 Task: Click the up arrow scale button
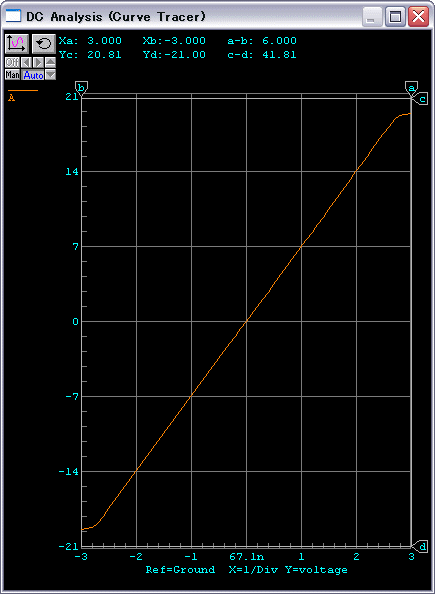pyautogui.click(x=50, y=62)
